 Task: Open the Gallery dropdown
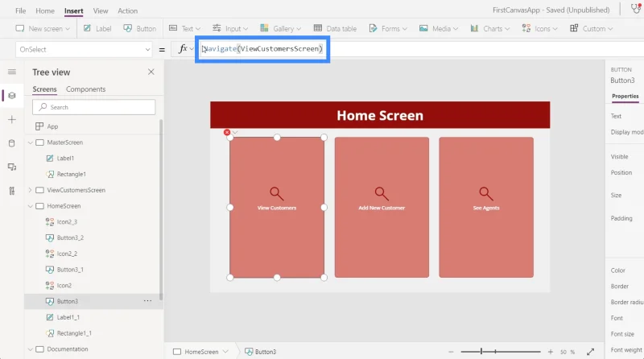click(280, 28)
